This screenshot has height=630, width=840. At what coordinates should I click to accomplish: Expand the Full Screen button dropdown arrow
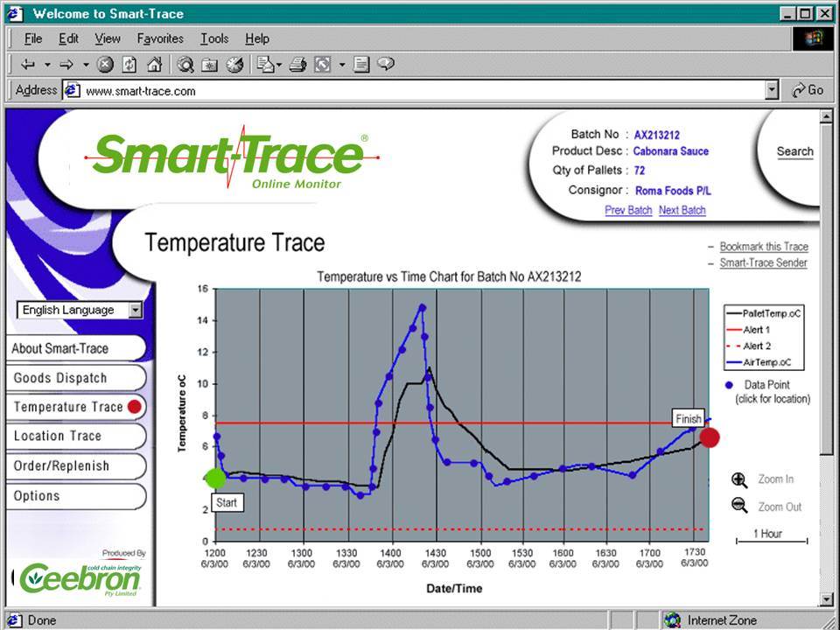342,66
